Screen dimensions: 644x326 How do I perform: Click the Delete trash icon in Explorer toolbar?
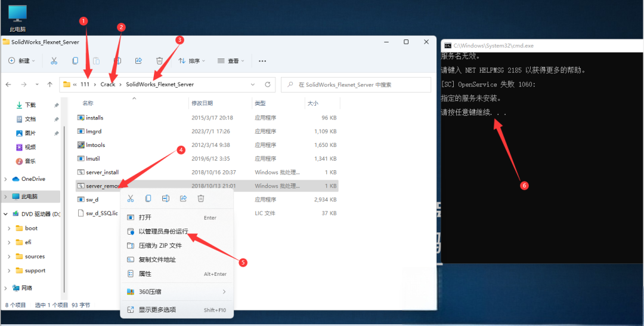pos(159,61)
